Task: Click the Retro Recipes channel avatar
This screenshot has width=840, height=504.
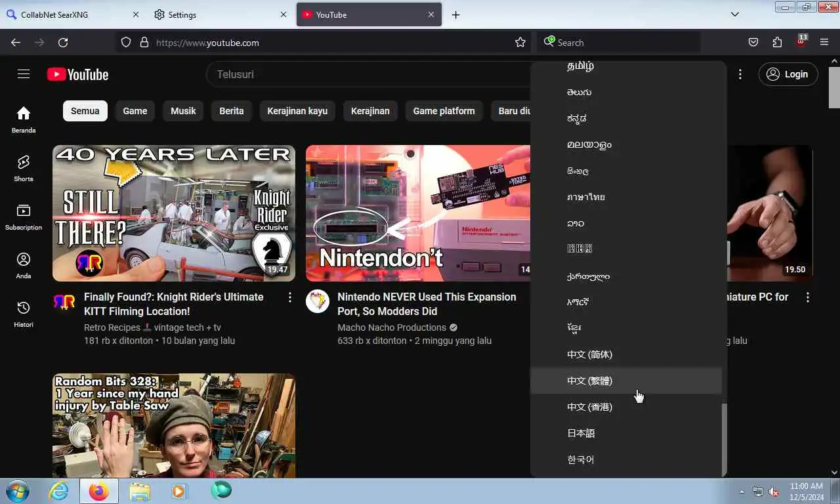Action: tap(64, 302)
